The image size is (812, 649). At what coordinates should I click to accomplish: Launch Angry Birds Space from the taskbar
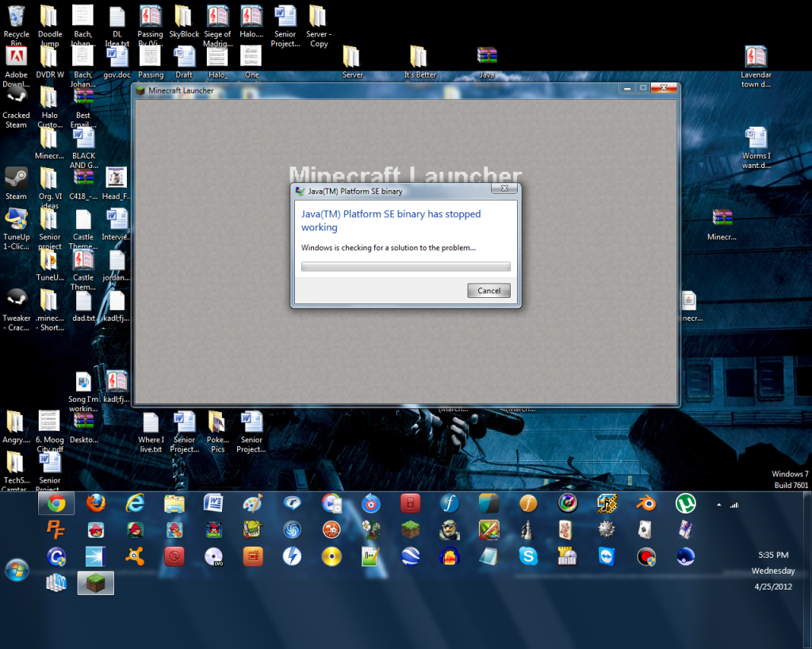pyautogui.click(x=213, y=529)
